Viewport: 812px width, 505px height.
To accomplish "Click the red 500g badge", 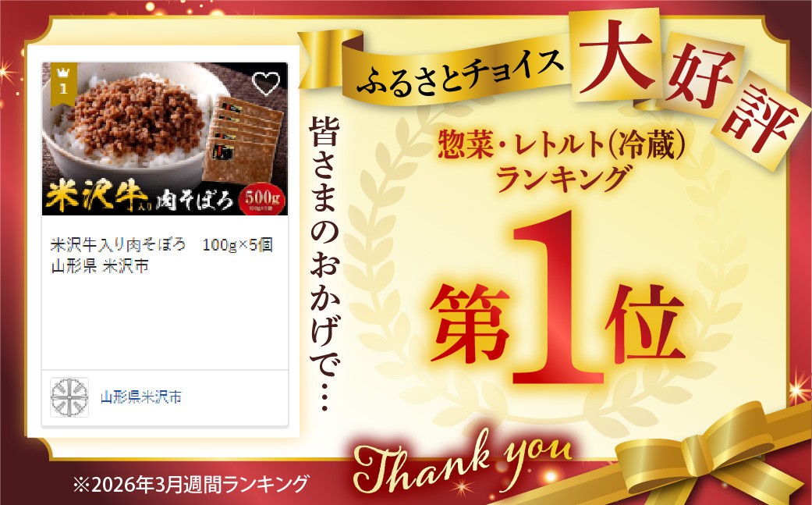I will pos(263,199).
